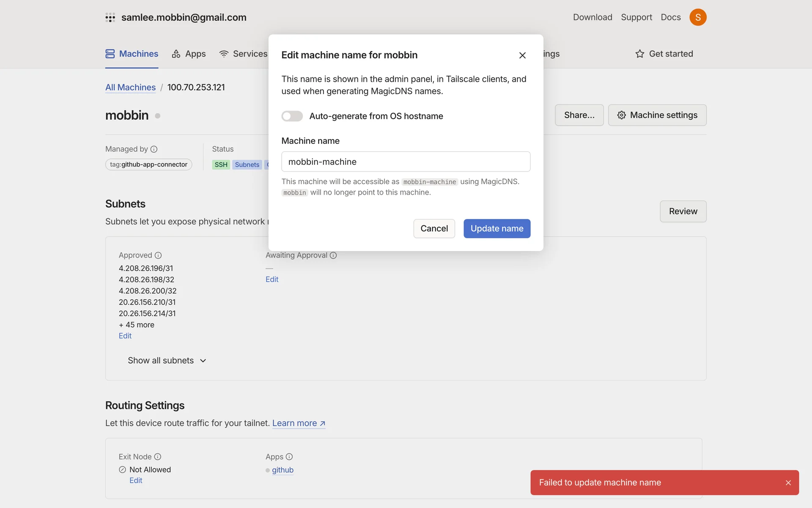Open the Machines tab
The height and width of the screenshot is (508, 812).
(132, 54)
